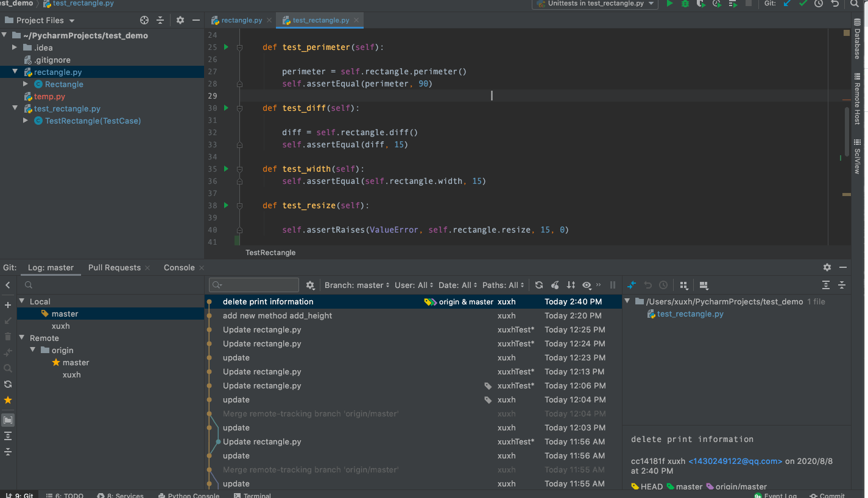The image size is (868, 498).
Task: Open Git show history clock icon
Action: [x=819, y=4]
